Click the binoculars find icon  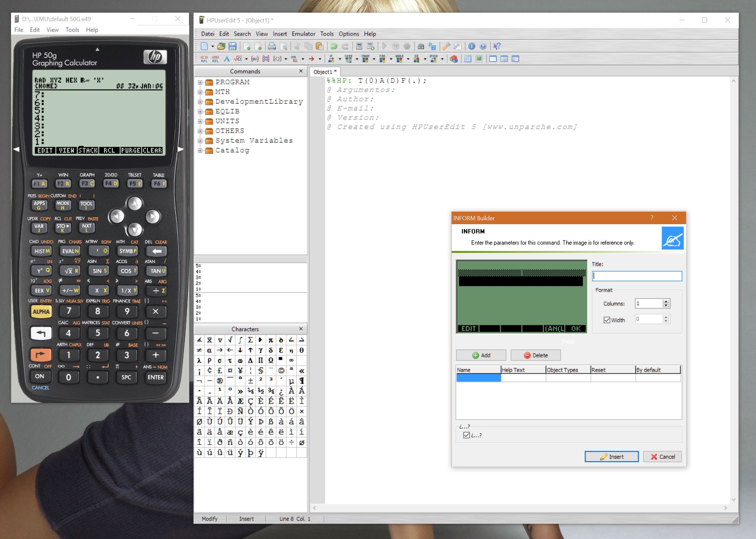tap(421, 46)
